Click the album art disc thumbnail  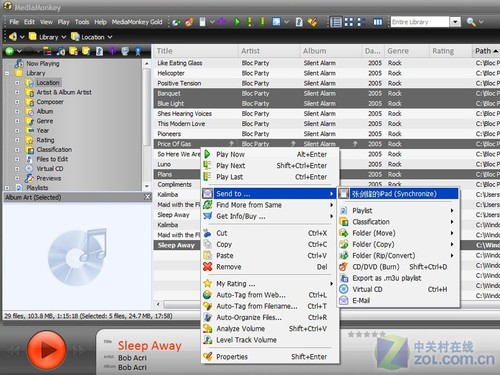(77, 256)
